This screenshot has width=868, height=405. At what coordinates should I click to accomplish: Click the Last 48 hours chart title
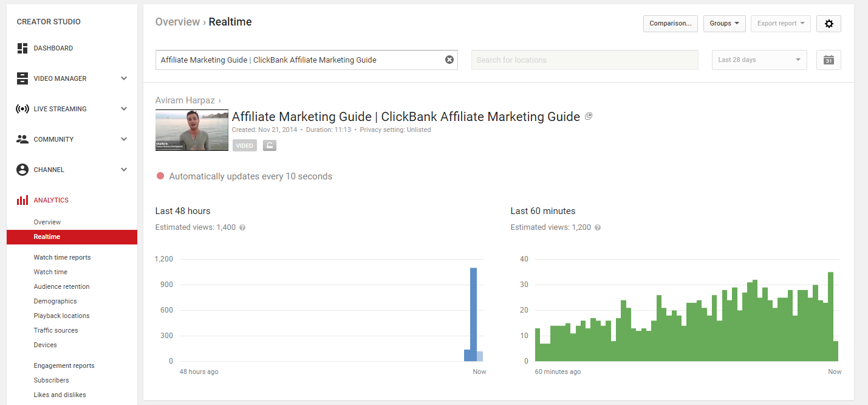click(183, 211)
